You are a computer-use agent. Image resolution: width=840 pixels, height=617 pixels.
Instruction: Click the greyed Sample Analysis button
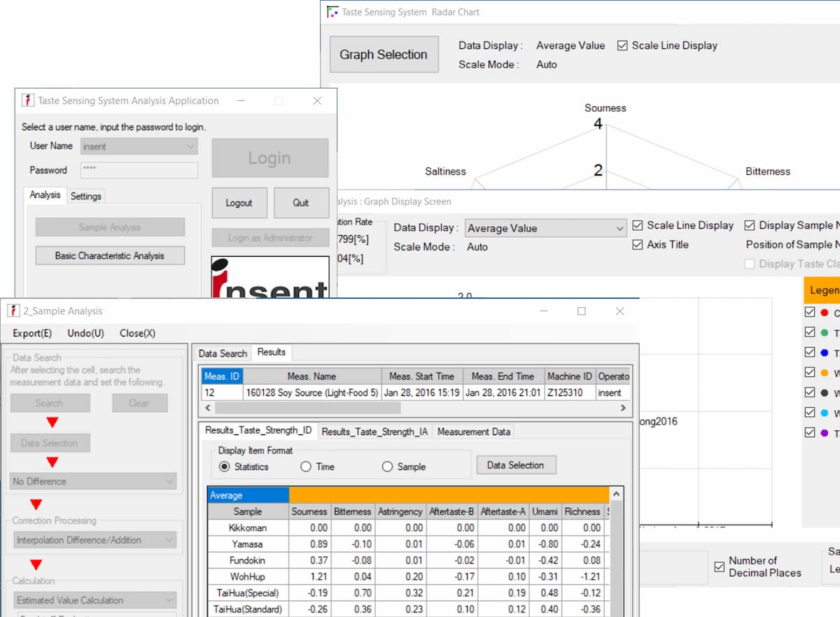(x=110, y=227)
